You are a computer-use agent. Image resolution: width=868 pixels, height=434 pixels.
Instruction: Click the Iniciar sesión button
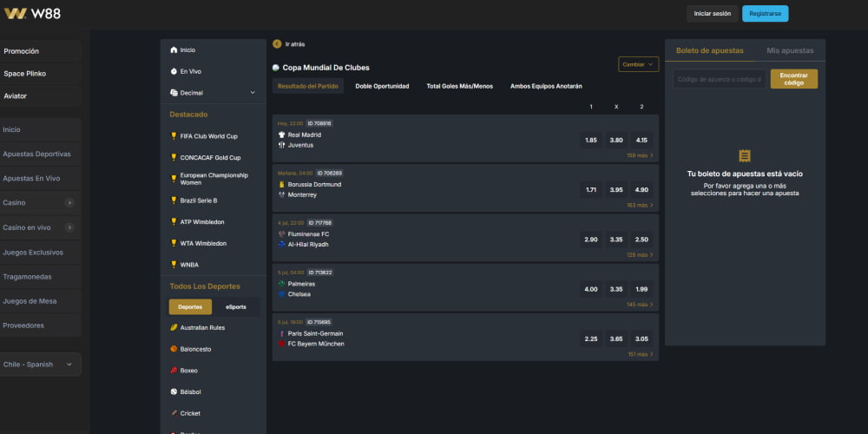pos(713,14)
